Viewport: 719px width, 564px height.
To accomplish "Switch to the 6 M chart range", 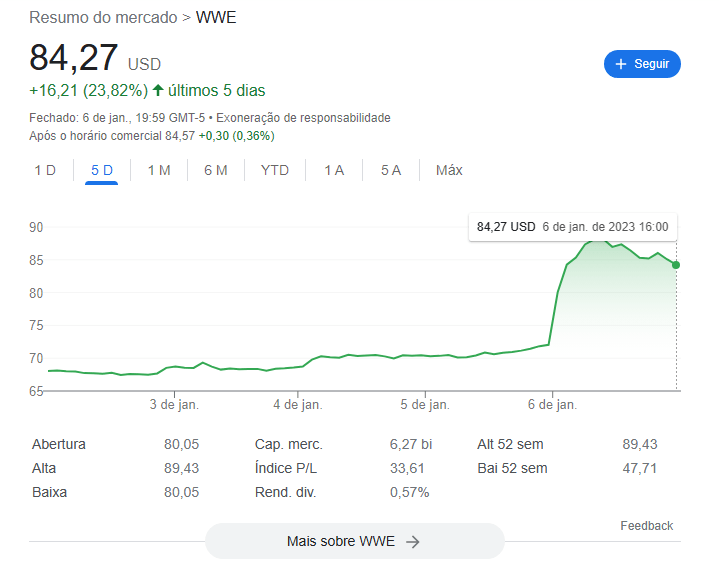I will 216,170.
